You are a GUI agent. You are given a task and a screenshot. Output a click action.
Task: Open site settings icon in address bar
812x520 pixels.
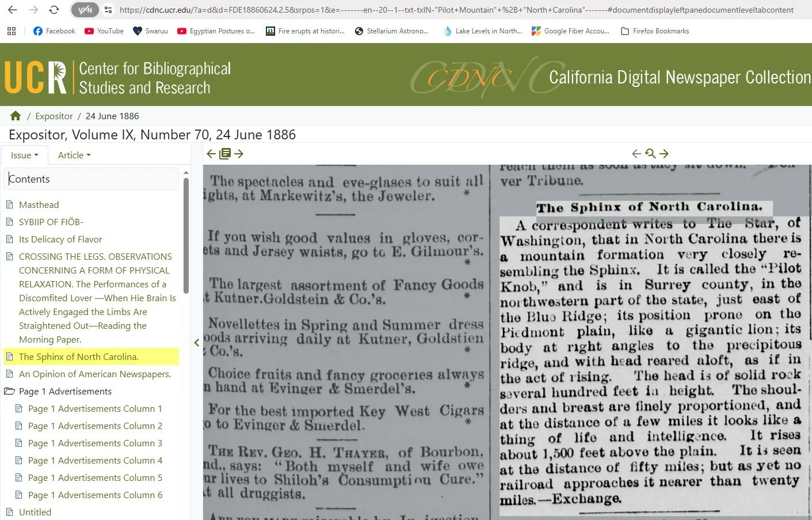click(x=108, y=10)
